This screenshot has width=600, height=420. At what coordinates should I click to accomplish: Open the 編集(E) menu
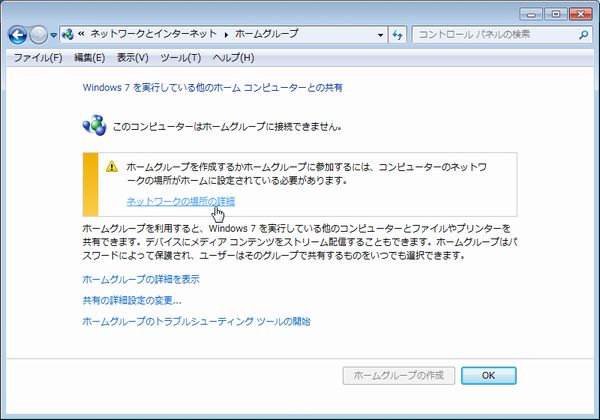click(90, 58)
